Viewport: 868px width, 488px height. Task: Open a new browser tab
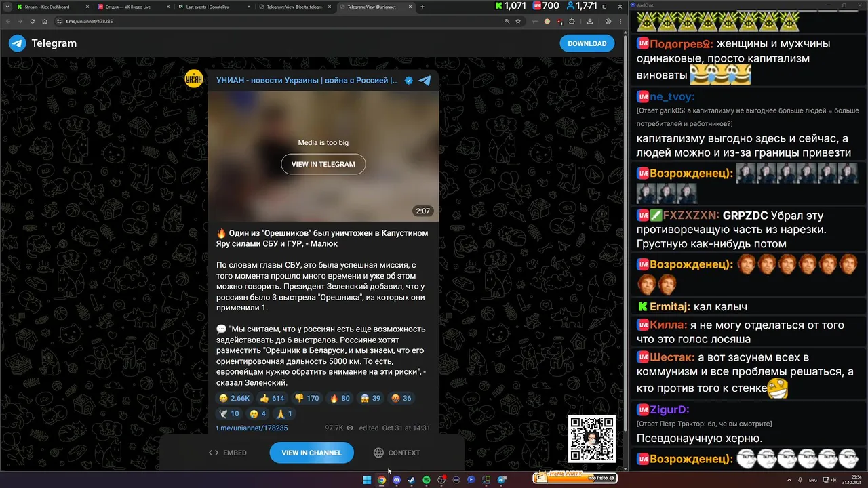[x=422, y=7]
